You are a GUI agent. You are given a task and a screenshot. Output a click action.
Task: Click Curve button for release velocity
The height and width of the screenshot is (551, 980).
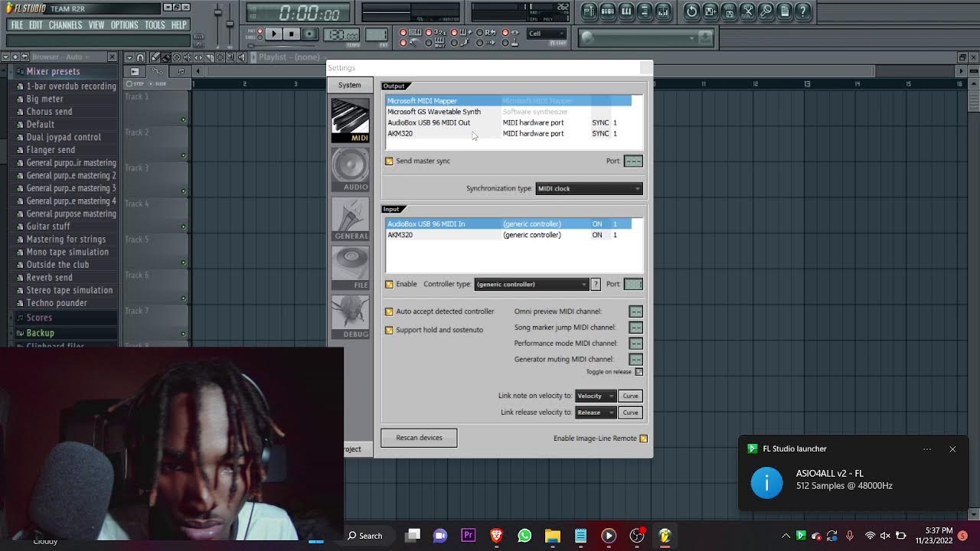click(630, 412)
